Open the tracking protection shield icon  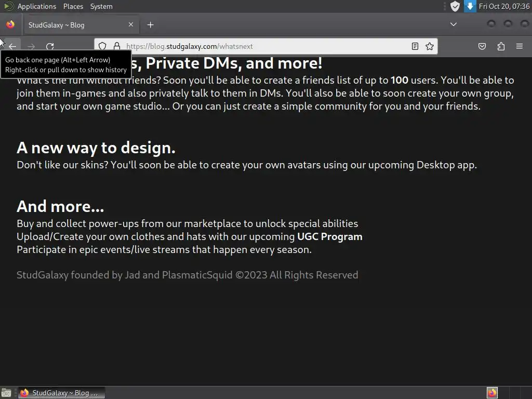point(102,46)
